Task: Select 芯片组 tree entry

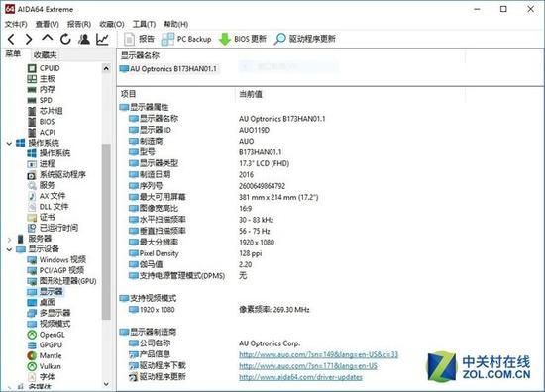Action: (x=45, y=111)
